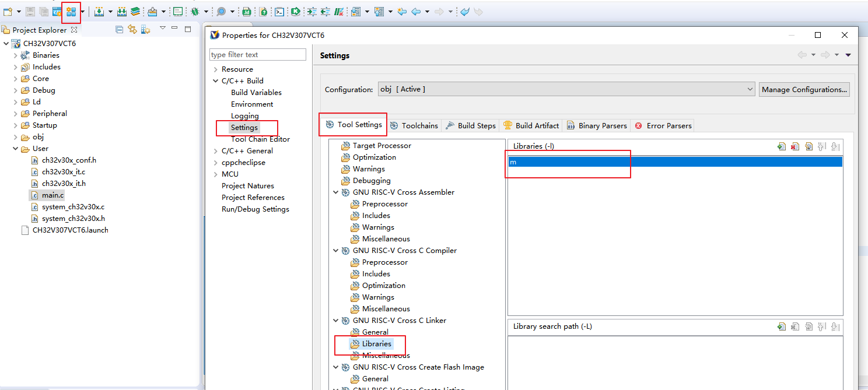Click the Manage Configurations... button
868x390 pixels.
pyautogui.click(x=804, y=89)
